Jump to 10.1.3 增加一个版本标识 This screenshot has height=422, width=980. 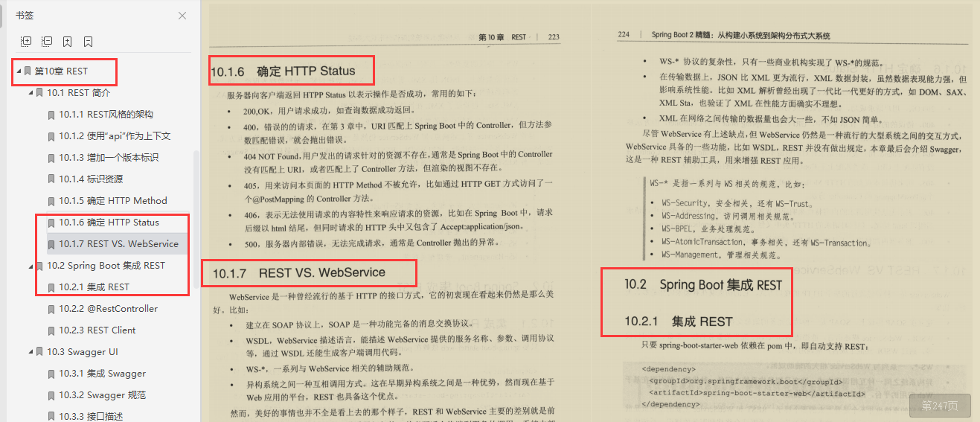click(109, 158)
